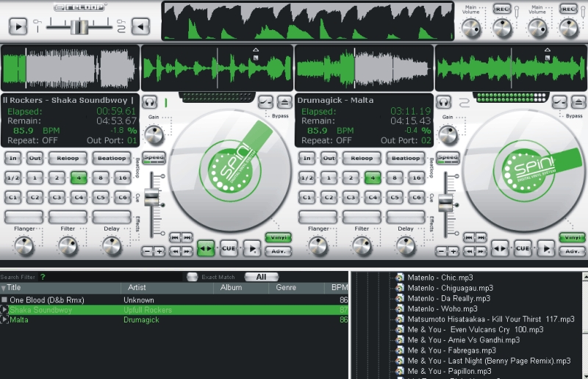Select the All filter tab
This screenshot has height=379, width=588.
click(261, 277)
